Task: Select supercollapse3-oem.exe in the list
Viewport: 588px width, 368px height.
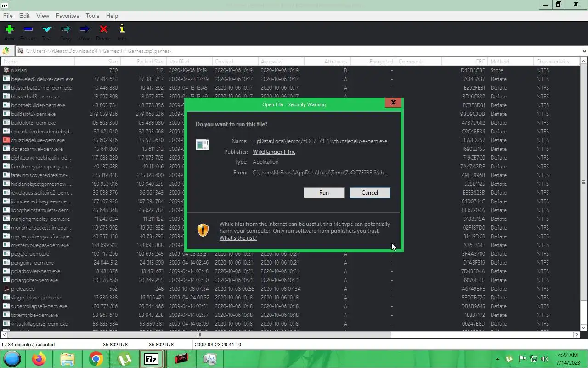Action: click(x=39, y=306)
